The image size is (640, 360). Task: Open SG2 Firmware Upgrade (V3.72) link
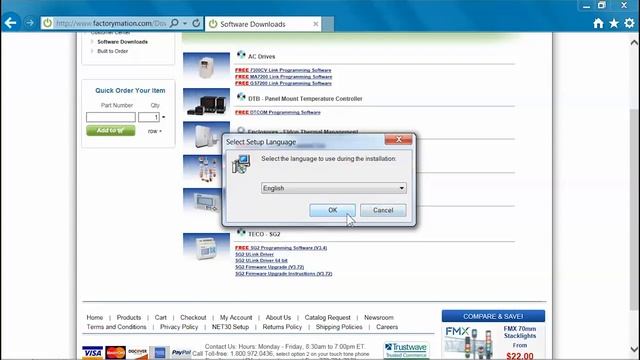click(x=269, y=267)
